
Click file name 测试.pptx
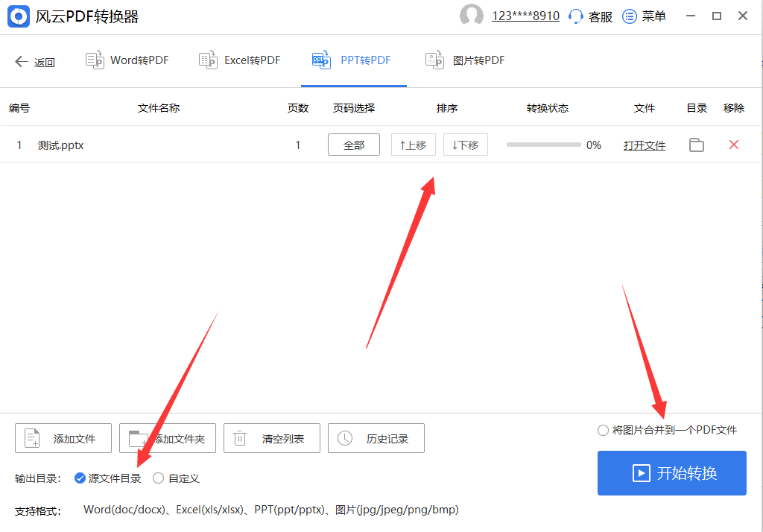[x=61, y=145]
